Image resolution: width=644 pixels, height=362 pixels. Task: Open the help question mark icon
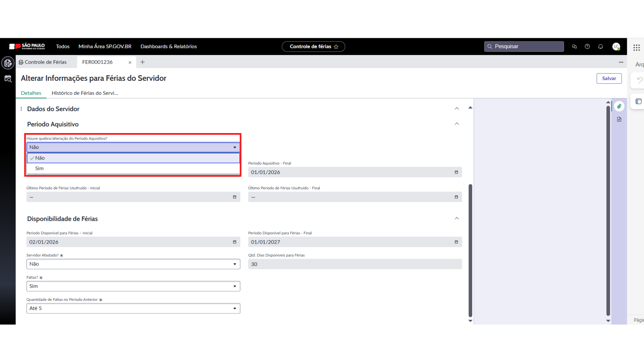click(587, 47)
